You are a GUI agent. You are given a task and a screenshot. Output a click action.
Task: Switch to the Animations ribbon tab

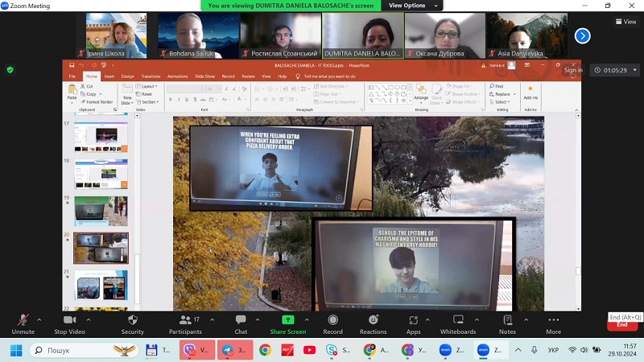pyautogui.click(x=177, y=76)
